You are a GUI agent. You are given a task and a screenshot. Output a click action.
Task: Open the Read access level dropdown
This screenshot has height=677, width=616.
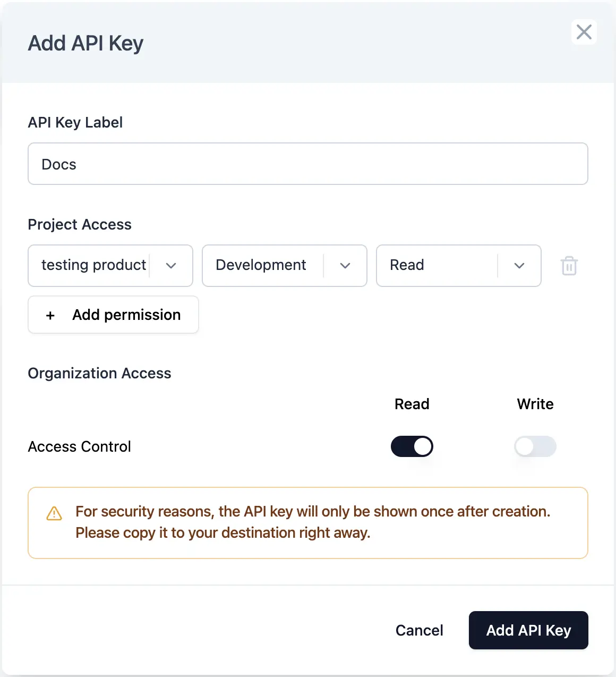point(435,265)
